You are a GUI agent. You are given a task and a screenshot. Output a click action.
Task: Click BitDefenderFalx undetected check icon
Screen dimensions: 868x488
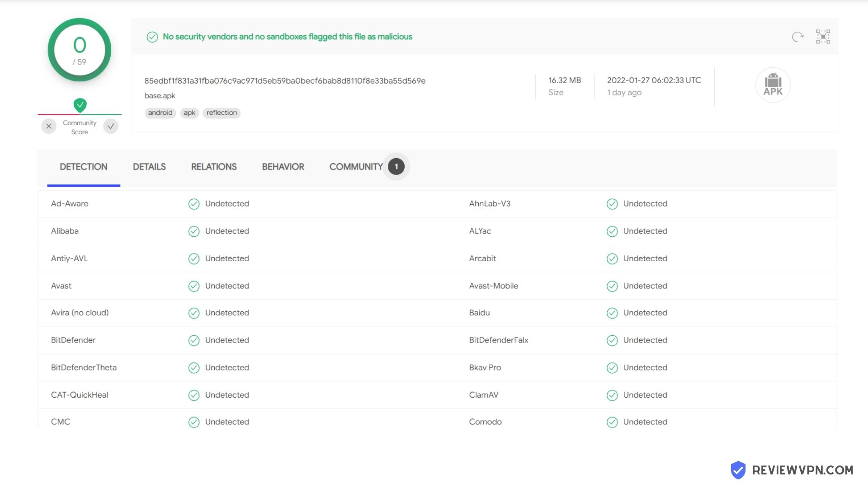coord(612,340)
